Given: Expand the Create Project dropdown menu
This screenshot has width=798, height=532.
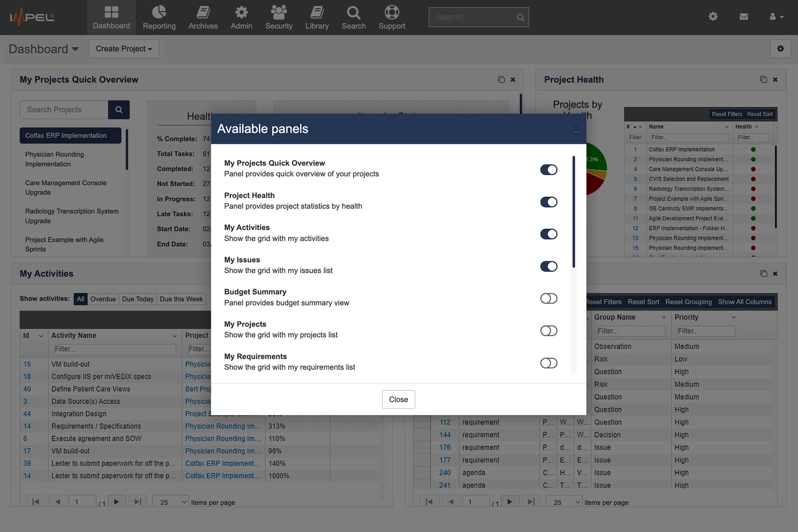Looking at the screenshot, I should pos(124,48).
